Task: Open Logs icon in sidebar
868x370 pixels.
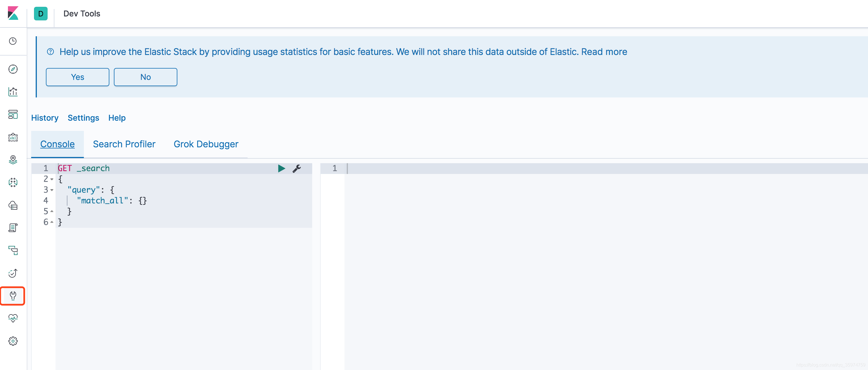Action: (x=13, y=228)
